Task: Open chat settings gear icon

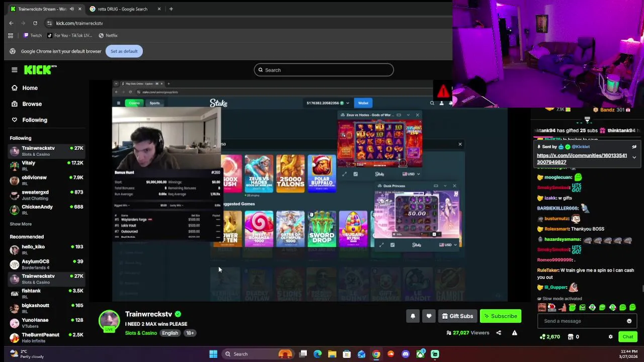Action: pyautogui.click(x=610, y=337)
